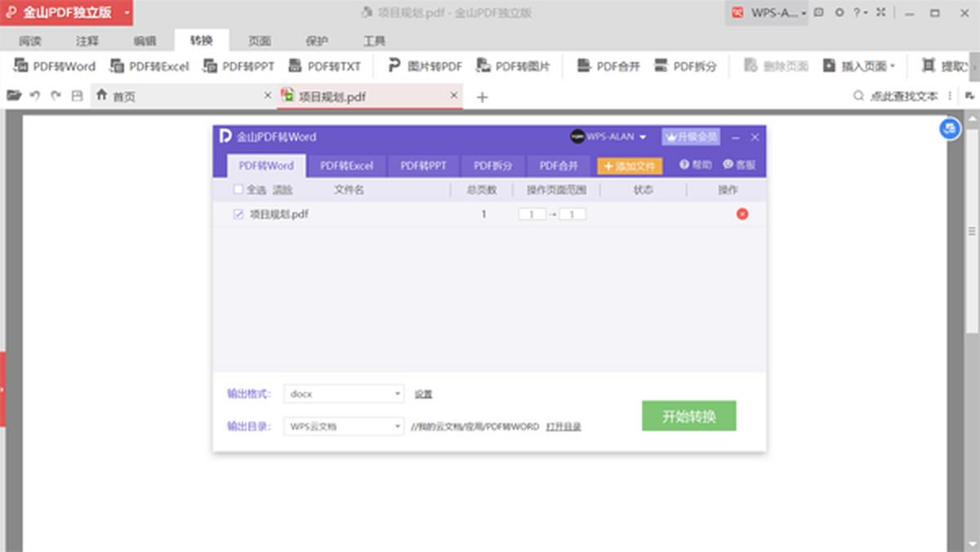Image resolution: width=980 pixels, height=552 pixels.
Task: Uncheck the 项目规划.pdf file checkbox
Action: click(238, 214)
